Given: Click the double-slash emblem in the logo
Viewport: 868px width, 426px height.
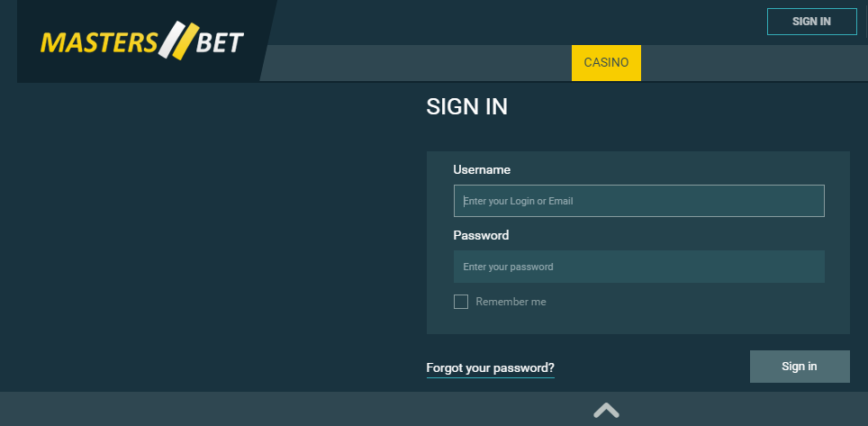Looking at the screenshot, I should (178, 41).
